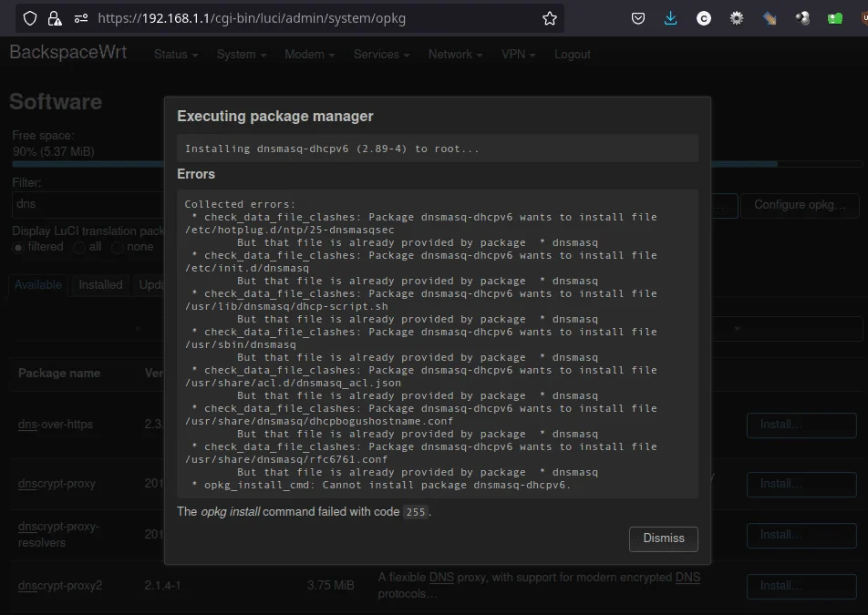Click the Configure opkg button
Image resolution: width=868 pixels, height=615 pixels.
(800, 205)
